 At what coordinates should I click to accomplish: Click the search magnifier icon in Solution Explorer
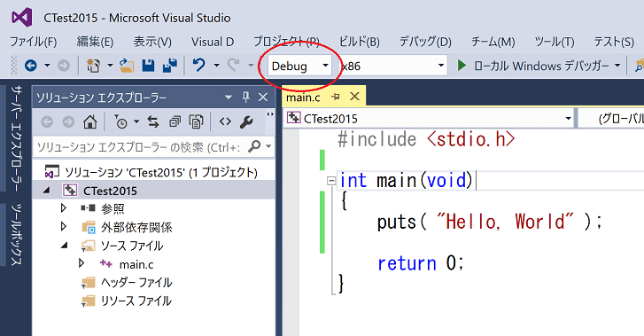pos(254,146)
